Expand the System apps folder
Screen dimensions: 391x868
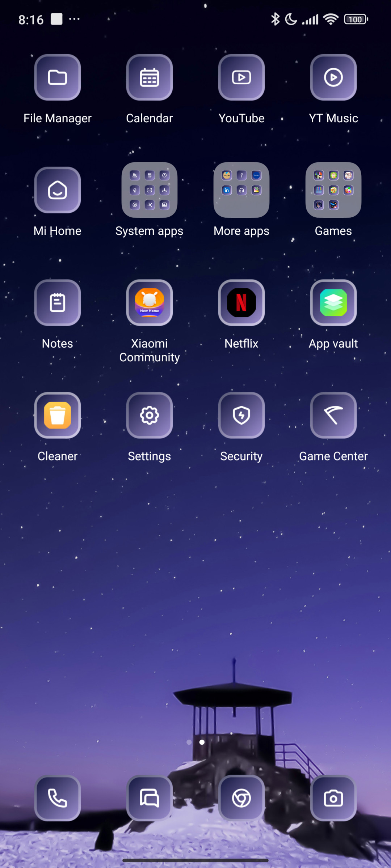pyautogui.click(x=150, y=190)
